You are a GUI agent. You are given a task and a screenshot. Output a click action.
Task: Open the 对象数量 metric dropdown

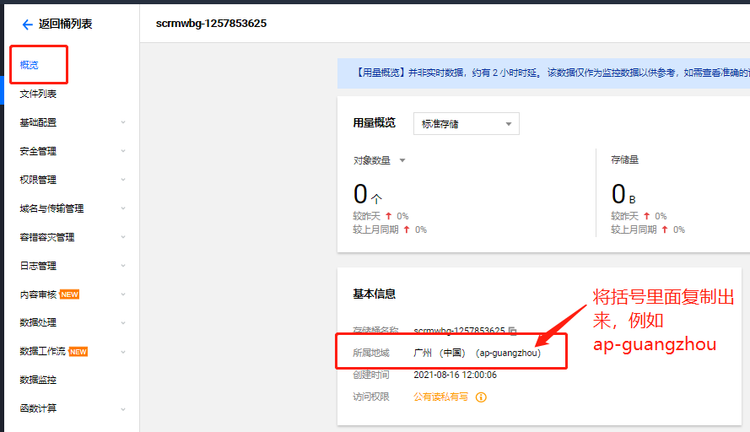403,160
